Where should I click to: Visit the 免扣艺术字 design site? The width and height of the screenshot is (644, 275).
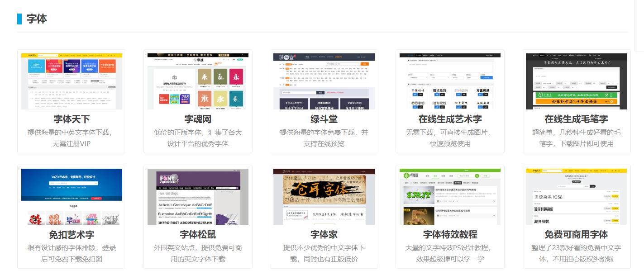(72, 235)
